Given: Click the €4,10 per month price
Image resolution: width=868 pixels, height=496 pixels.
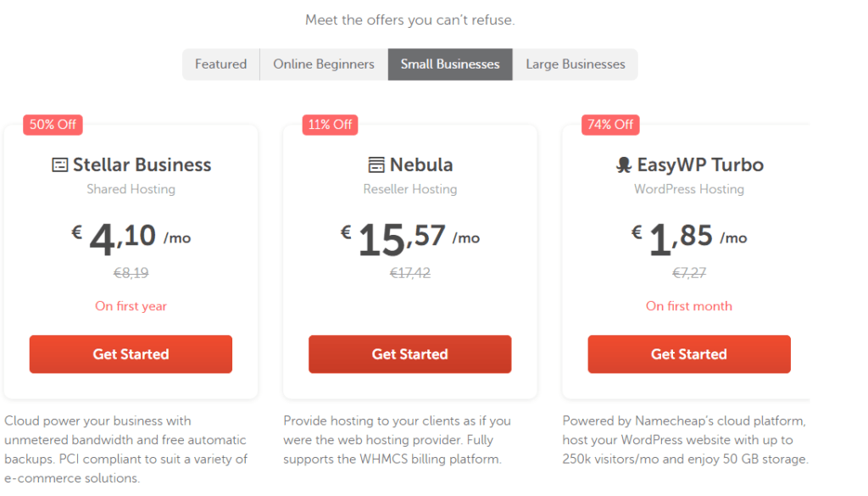Looking at the screenshot, I should (x=131, y=238).
